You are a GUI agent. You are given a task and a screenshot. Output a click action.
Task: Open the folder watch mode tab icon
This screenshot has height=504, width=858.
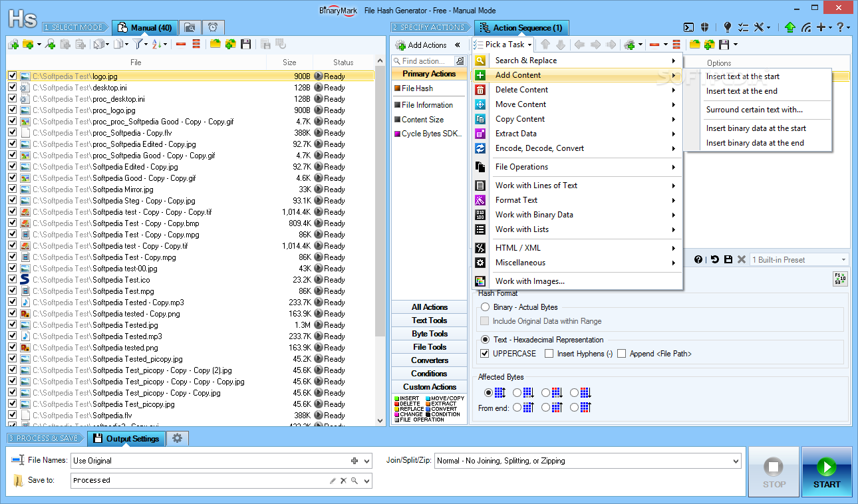click(190, 28)
